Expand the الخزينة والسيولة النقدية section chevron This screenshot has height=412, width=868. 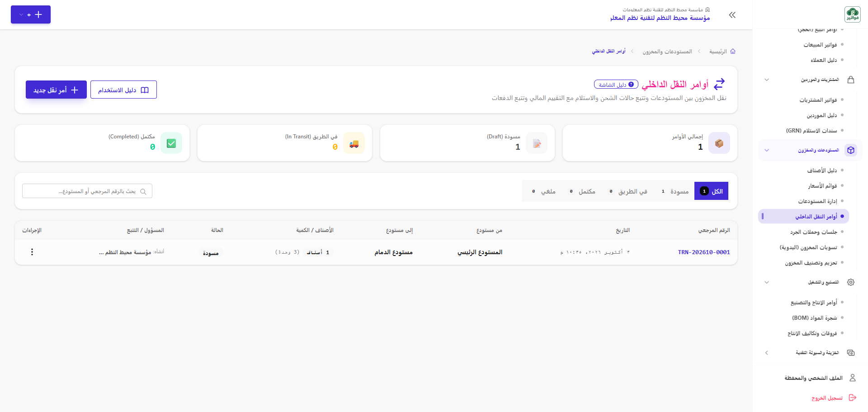point(767,353)
